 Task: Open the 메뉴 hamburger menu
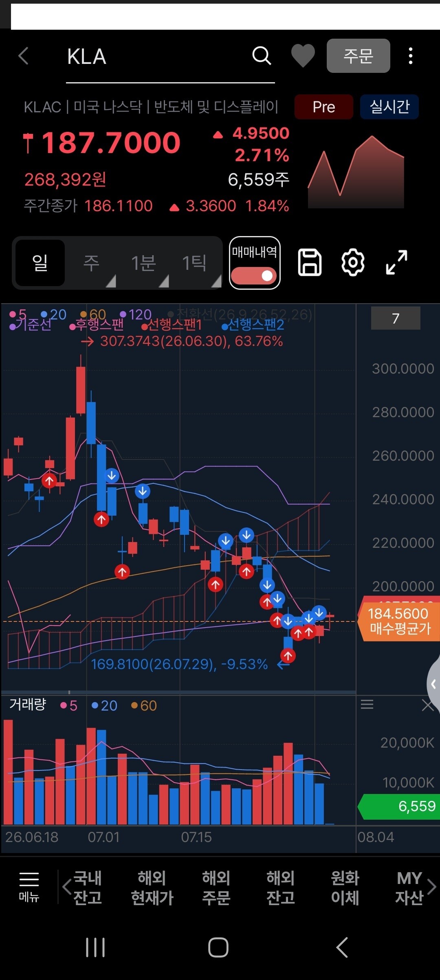point(29,887)
